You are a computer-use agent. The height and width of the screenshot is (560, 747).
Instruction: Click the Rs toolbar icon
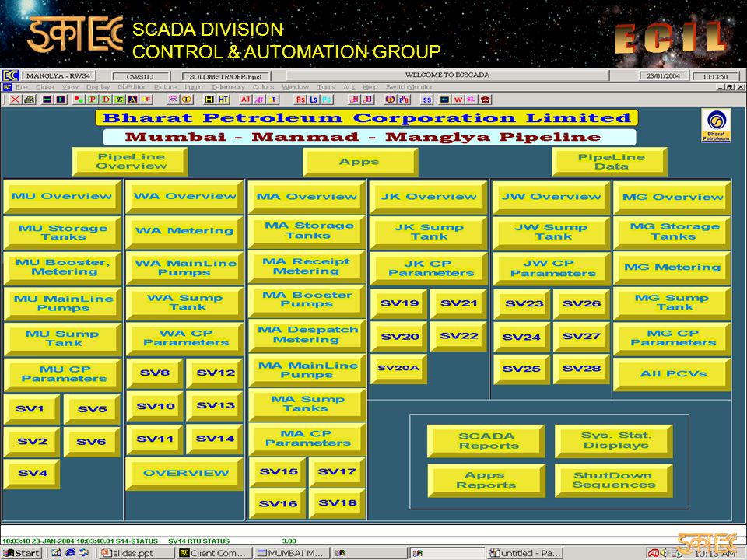(300, 100)
